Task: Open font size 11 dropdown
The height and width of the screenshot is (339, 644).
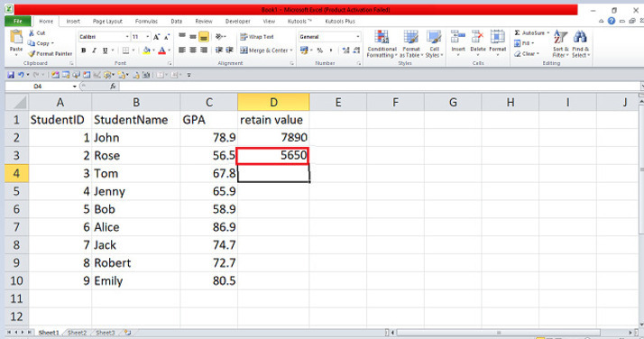Action: click(x=148, y=37)
